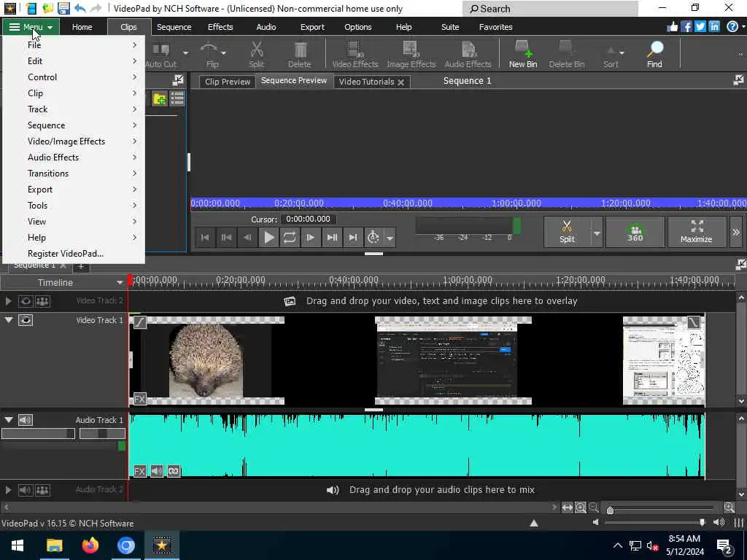Click the Maximize preview button
Screen dimensions: 747x560
pyautogui.click(x=697, y=233)
